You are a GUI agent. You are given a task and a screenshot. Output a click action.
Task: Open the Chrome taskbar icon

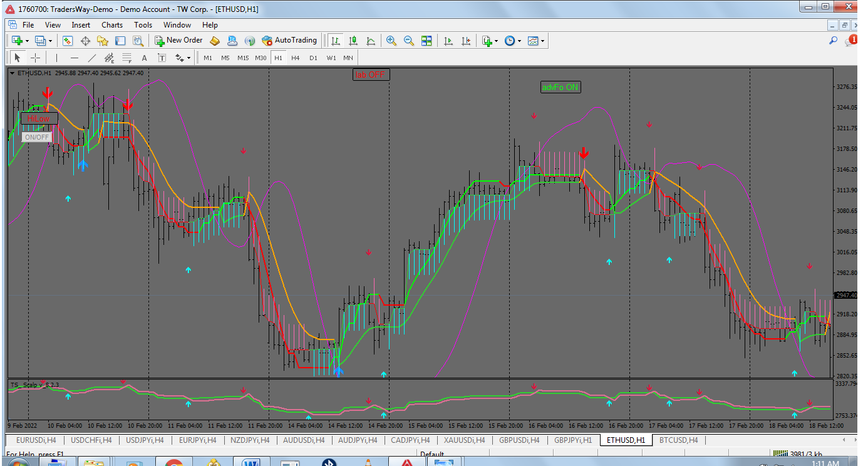pos(173,462)
